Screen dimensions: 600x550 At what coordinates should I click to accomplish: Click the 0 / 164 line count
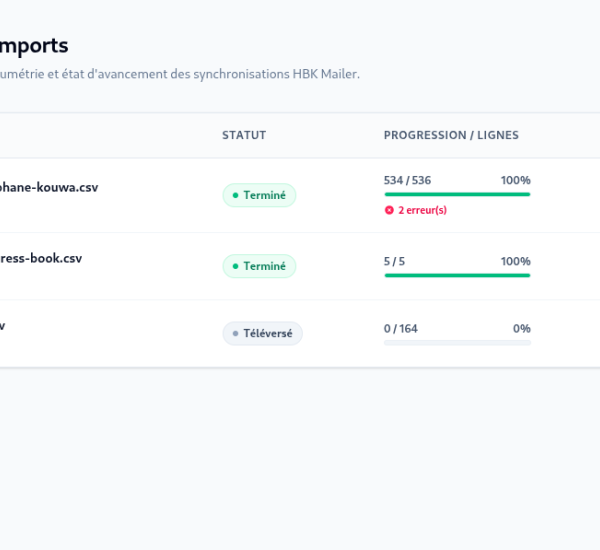pos(401,329)
